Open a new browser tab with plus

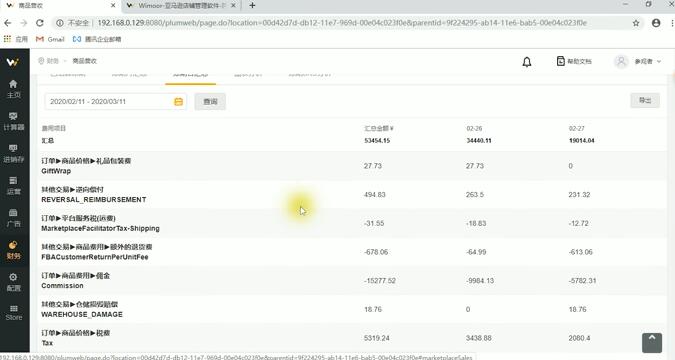coord(252,6)
